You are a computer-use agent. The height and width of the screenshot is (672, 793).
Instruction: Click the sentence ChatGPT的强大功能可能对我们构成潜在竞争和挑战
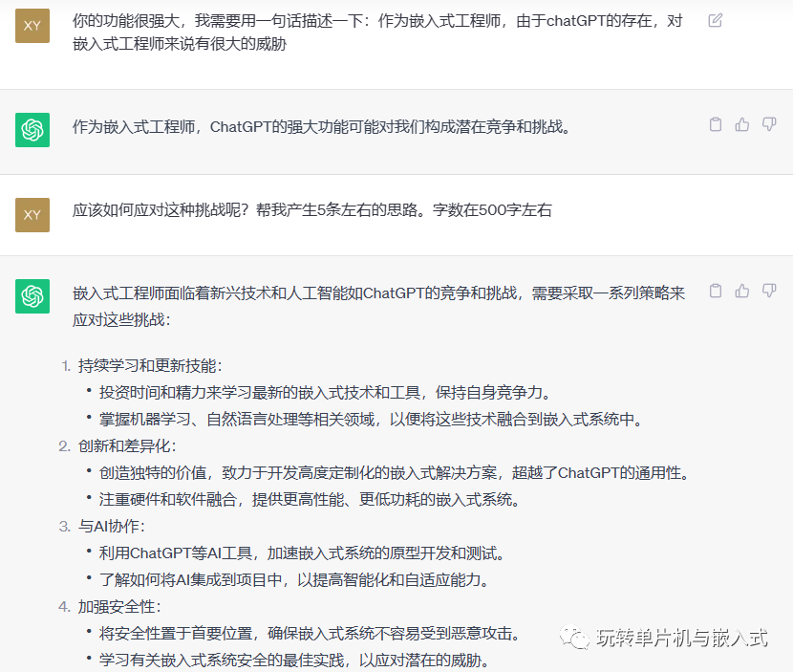click(390, 127)
